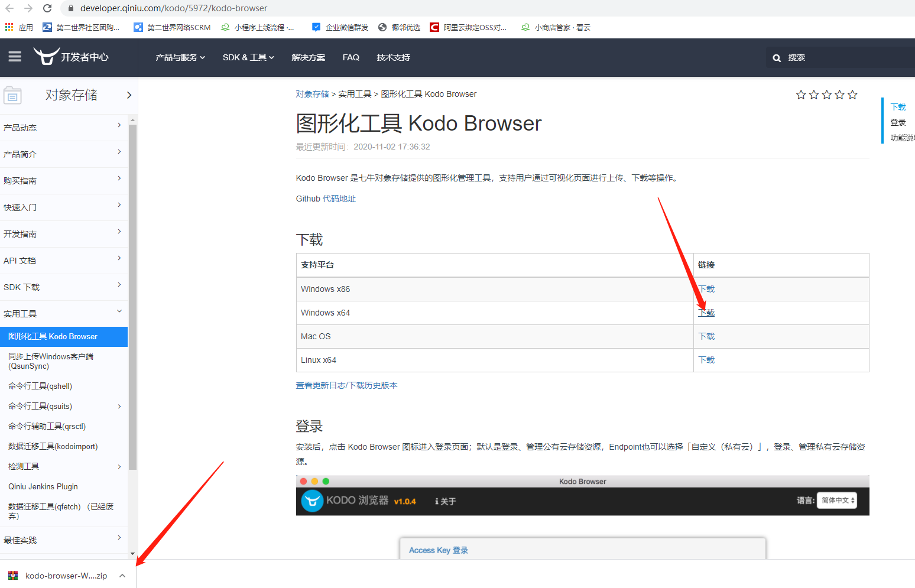Open 技术支持 nav item
The width and height of the screenshot is (915, 588).
(x=394, y=57)
